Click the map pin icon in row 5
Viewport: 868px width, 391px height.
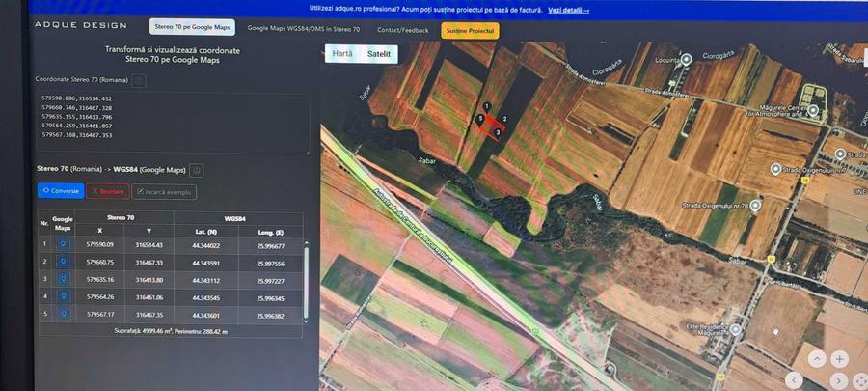(63, 314)
